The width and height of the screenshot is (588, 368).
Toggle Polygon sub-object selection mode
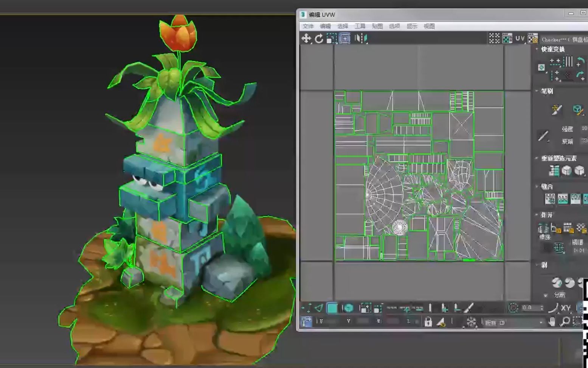point(332,308)
